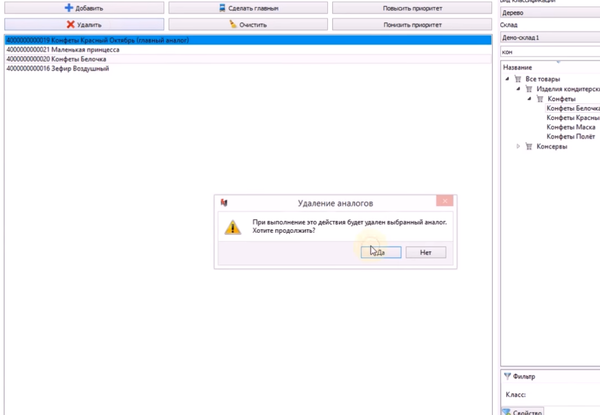
Task: Click the Добавить button
Action: click(x=84, y=8)
